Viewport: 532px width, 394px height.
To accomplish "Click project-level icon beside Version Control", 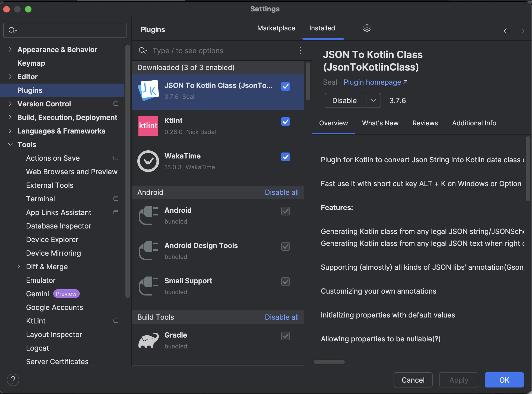I will click(116, 104).
